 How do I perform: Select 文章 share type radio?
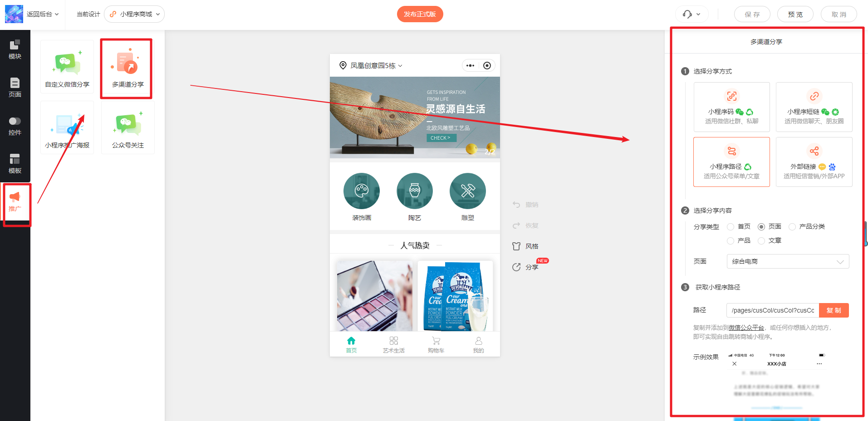[761, 241]
